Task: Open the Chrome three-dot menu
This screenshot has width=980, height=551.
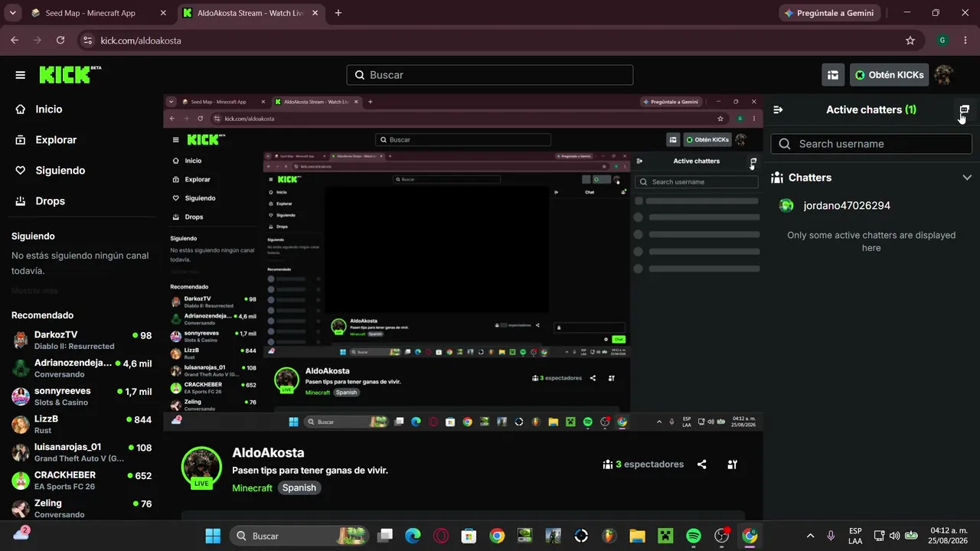Action: (x=965, y=41)
